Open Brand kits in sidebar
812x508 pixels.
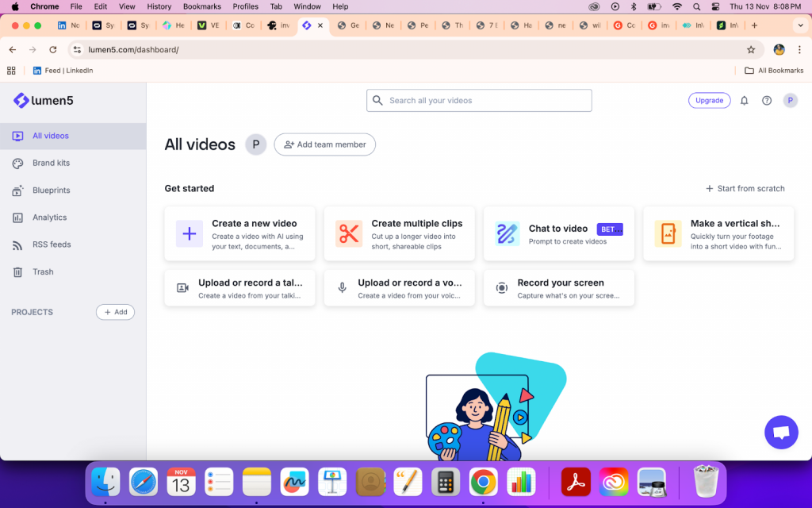point(51,163)
